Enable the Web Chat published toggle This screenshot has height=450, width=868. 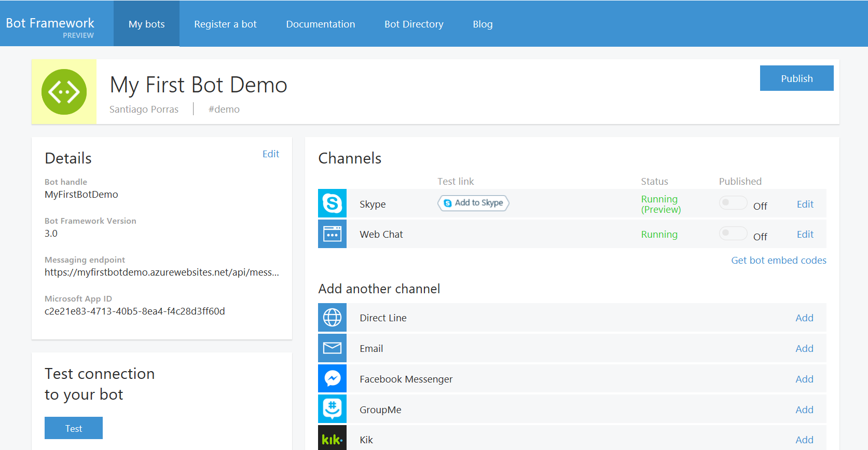tap(733, 234)
